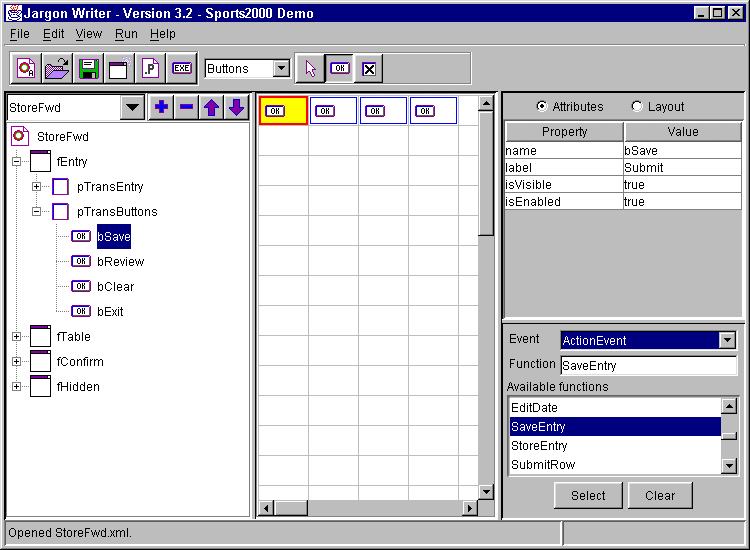
Task: Click the EXE run icon in toolbar
Action: 181,69
